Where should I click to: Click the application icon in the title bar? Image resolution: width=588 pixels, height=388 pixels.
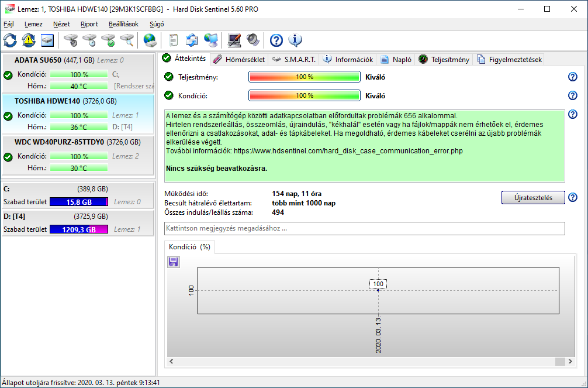coord(9,9)
